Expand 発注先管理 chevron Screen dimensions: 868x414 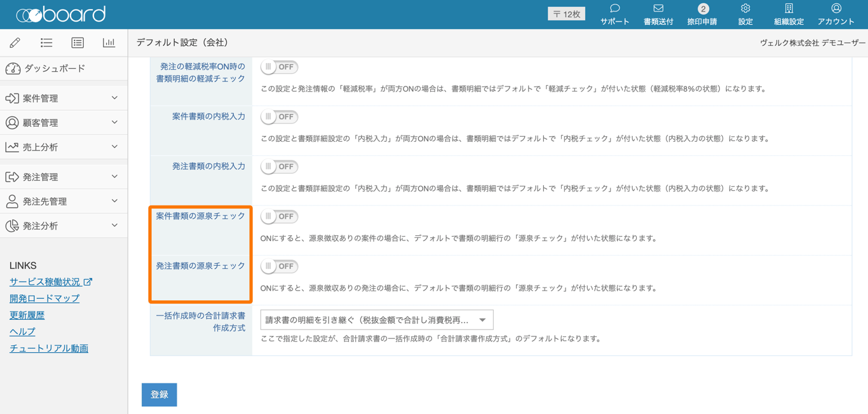point(114,201)
